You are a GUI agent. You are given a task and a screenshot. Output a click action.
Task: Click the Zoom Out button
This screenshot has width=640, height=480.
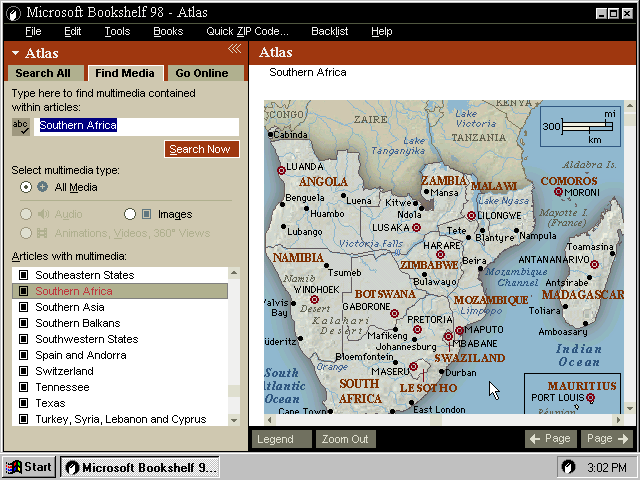pos(345,439)
